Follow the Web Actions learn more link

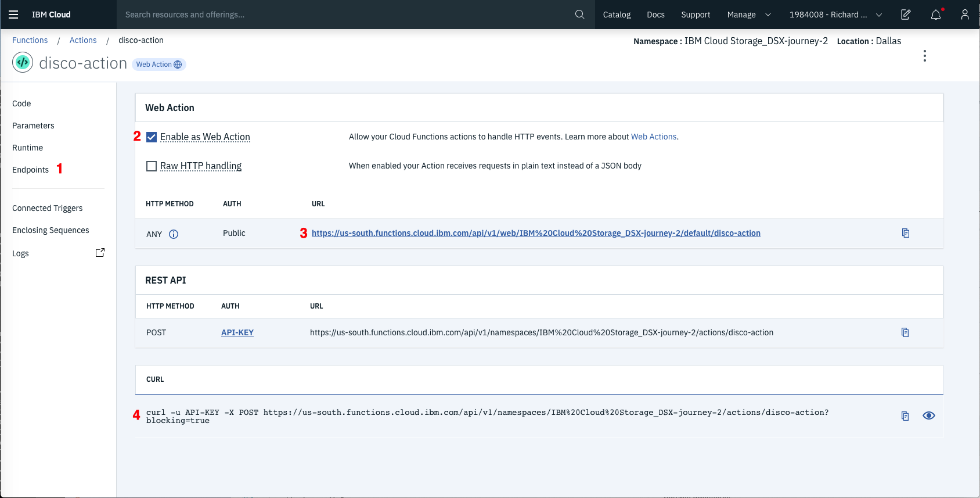point(654,137)
